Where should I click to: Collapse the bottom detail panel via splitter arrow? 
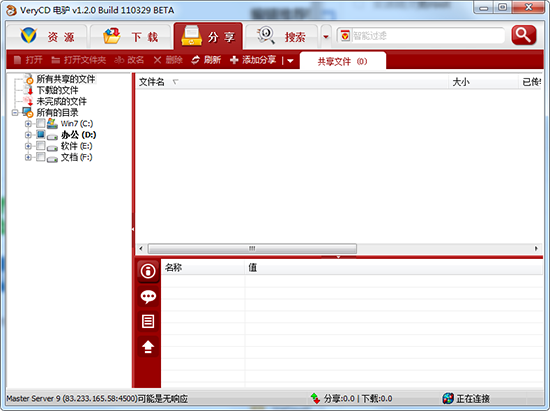click(x=338, y=257)
